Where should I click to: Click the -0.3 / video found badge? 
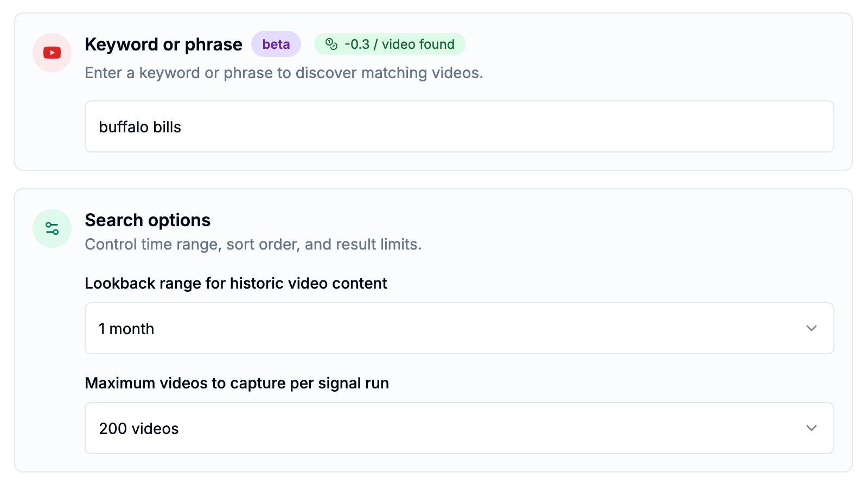[390, 44]
